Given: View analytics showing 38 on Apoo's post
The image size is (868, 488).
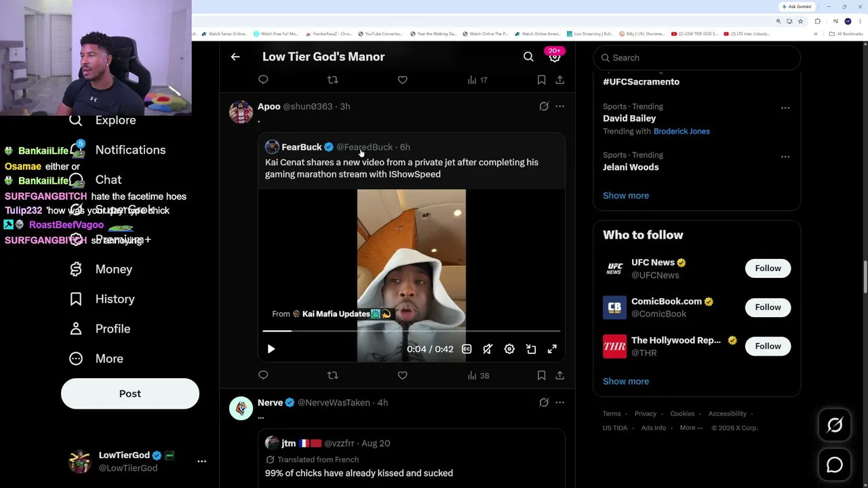Looking at the screenshot, I should click(x=478, y=375).
